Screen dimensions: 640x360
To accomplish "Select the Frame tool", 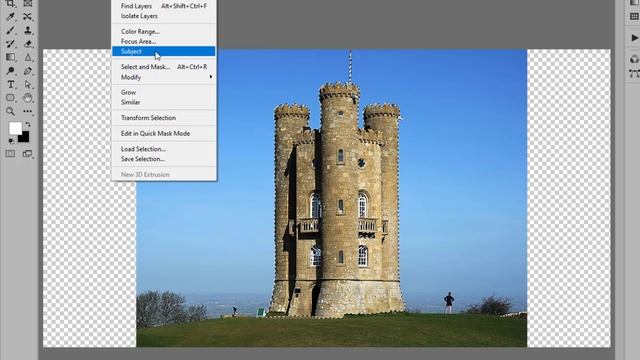I will (27, 4).
